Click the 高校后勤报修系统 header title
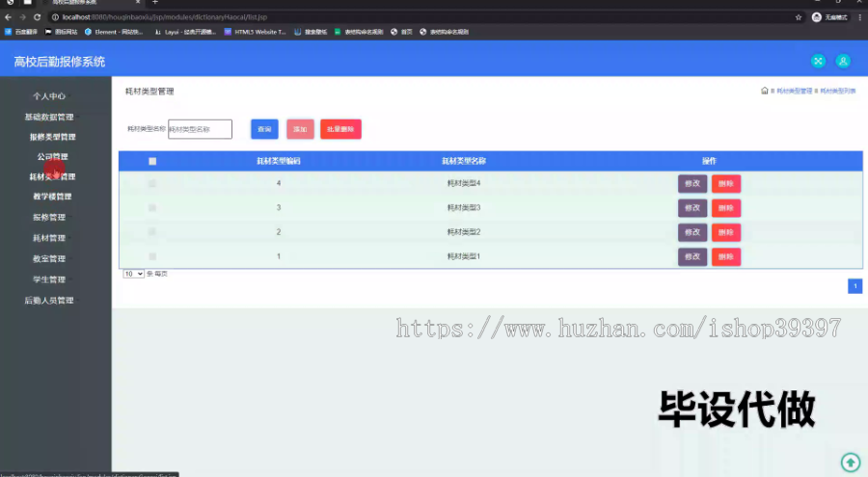The height and width of the screenshot is (477, 868). 59,62
